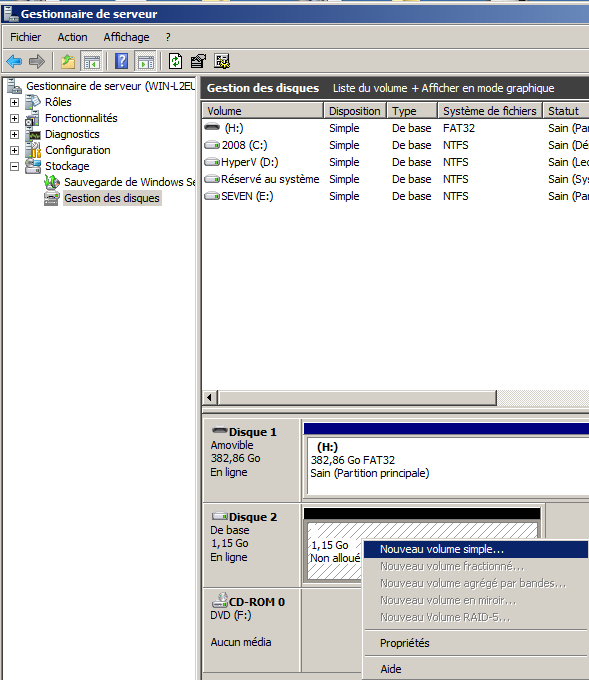Collapse the Stockage tree node
589x680 pixels.
click(x=14, y=167)
